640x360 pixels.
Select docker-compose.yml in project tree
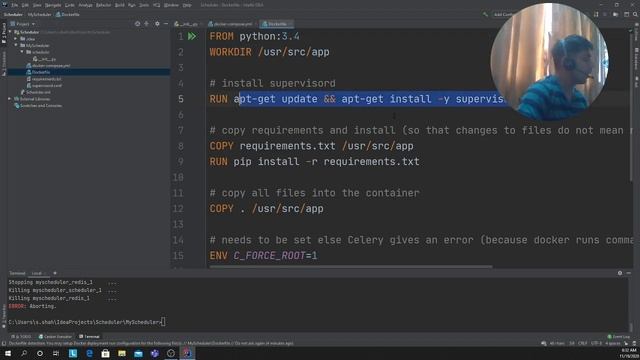pyautogui.click(x=48, y=65)
